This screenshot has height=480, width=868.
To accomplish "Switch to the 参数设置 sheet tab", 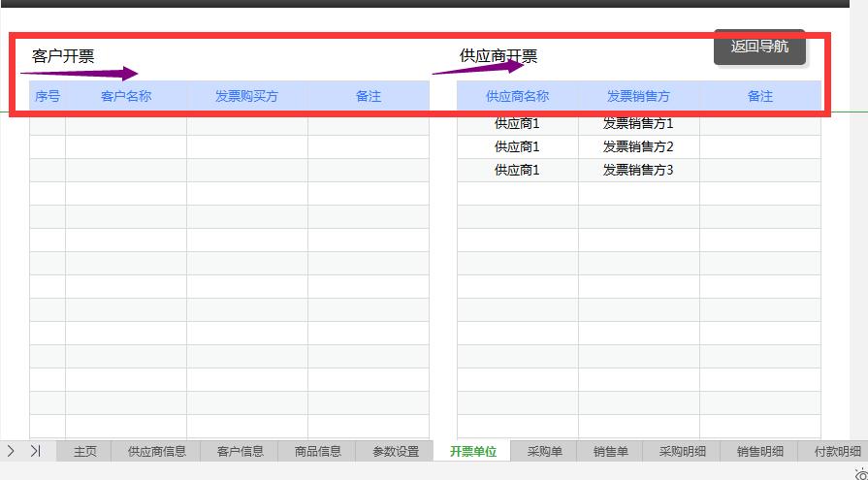I will pyautogui.click(x=396, y=452).
